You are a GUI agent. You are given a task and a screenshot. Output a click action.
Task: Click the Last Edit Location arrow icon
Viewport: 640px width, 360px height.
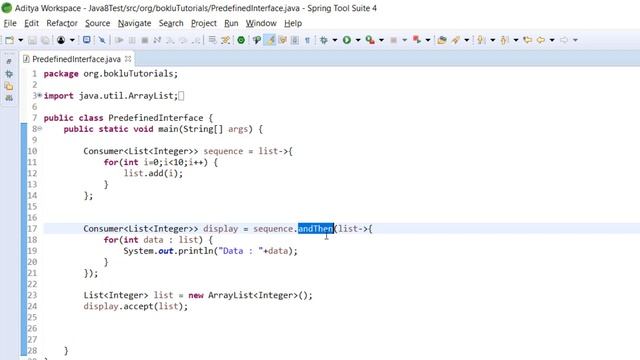(x=527, y=40)
